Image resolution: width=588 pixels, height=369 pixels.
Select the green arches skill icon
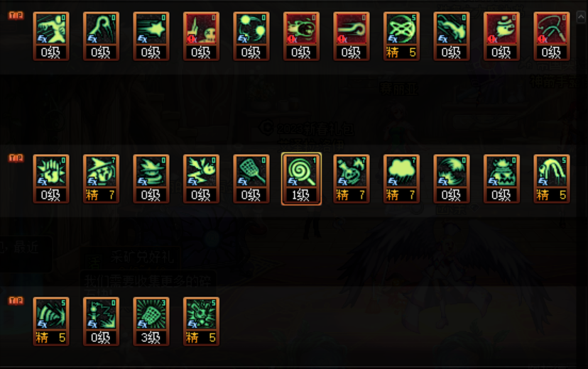(x=552, y=179)
